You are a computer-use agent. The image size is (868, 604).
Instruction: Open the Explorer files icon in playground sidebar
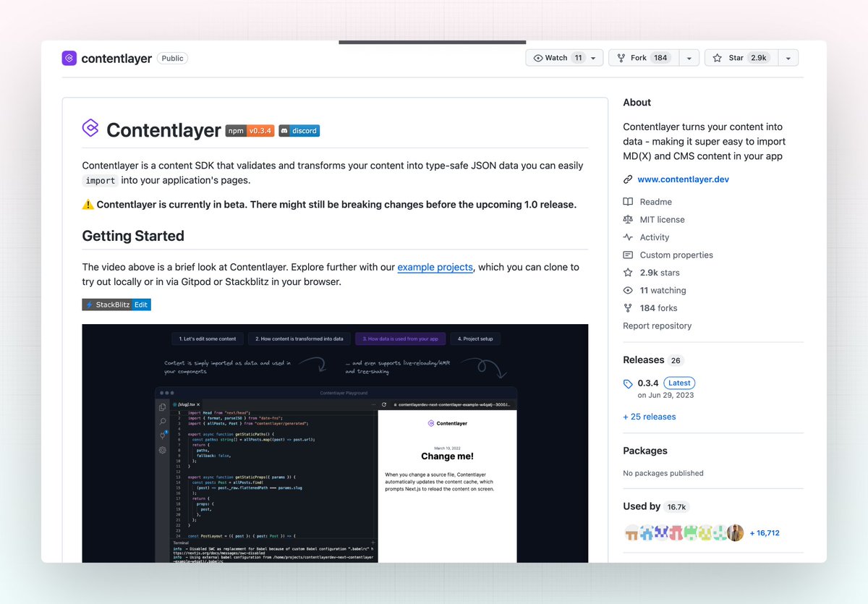[163, 407]
